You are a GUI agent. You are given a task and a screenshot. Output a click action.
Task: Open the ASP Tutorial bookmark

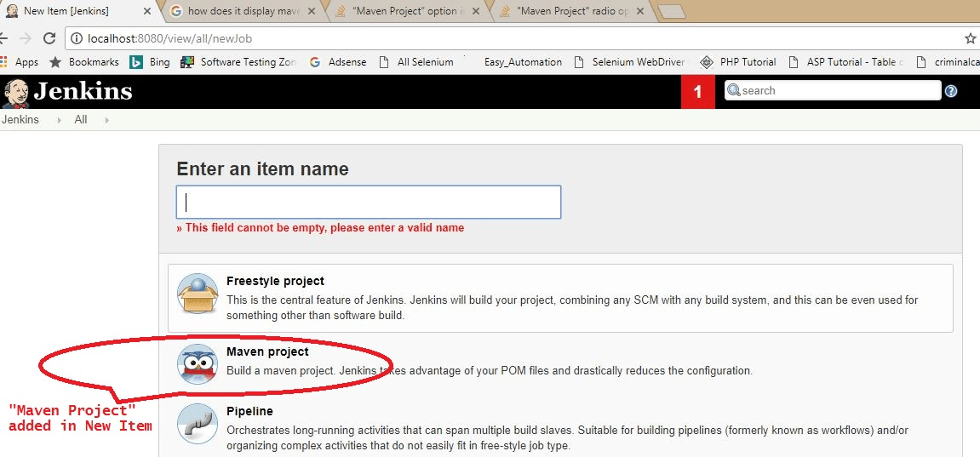coord(845,62)
